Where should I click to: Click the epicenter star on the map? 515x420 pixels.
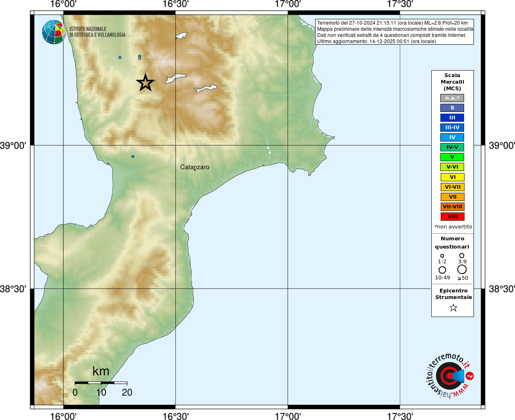[x=145, y=83]
